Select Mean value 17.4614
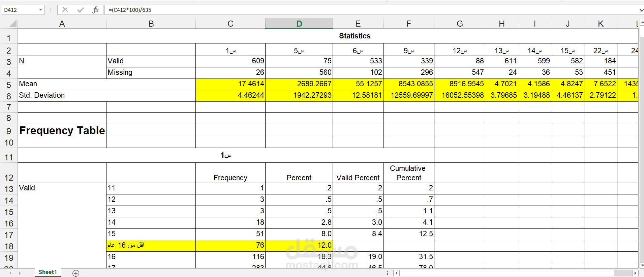The image size is (644, 277). point(231,84)
